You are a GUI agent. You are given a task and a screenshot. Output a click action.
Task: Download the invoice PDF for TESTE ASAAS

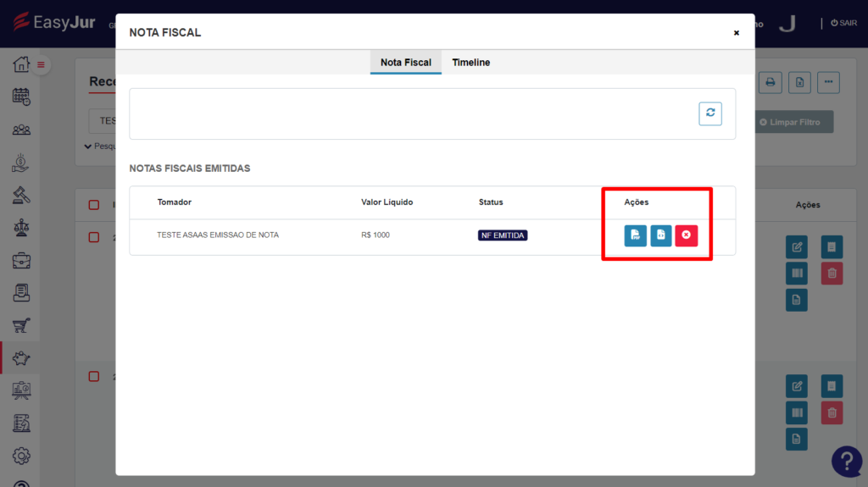[x=635, y=235]
